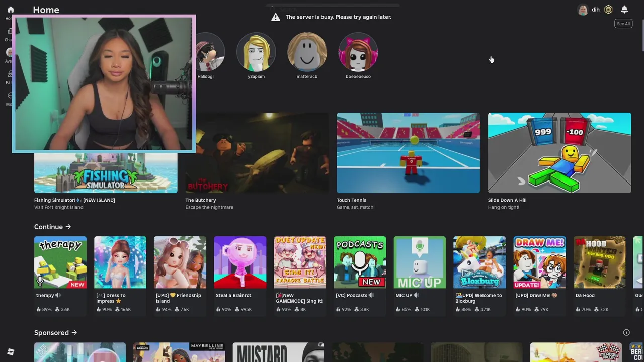
Task: Open the Meadow Valley sponsored ad tile
Action: click(576, 352)
